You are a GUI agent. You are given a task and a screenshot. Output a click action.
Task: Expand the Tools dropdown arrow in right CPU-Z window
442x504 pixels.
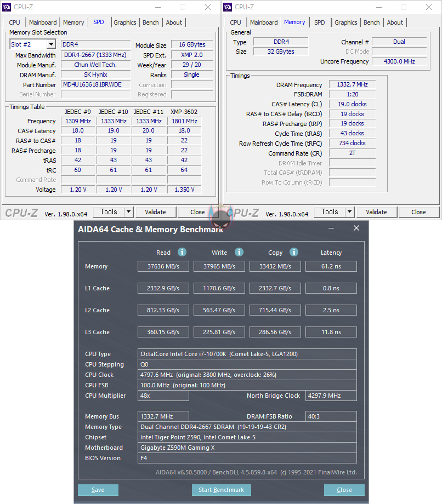350,212
